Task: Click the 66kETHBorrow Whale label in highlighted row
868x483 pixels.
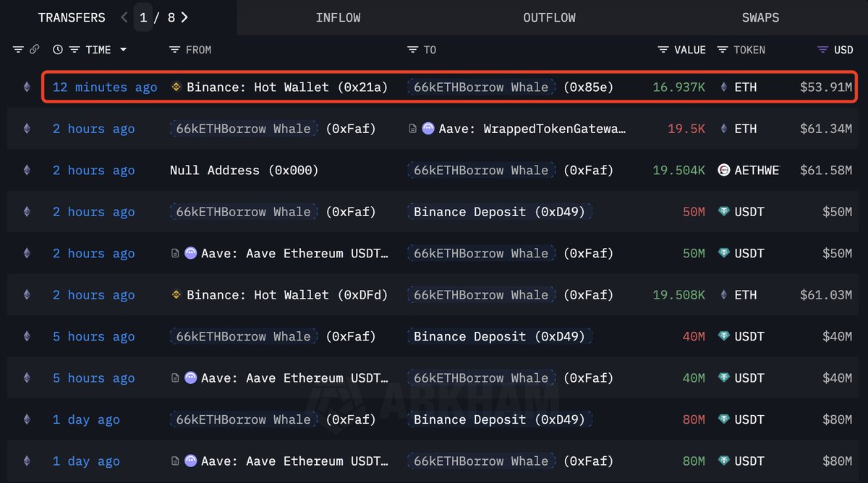Action: (481, 86)
